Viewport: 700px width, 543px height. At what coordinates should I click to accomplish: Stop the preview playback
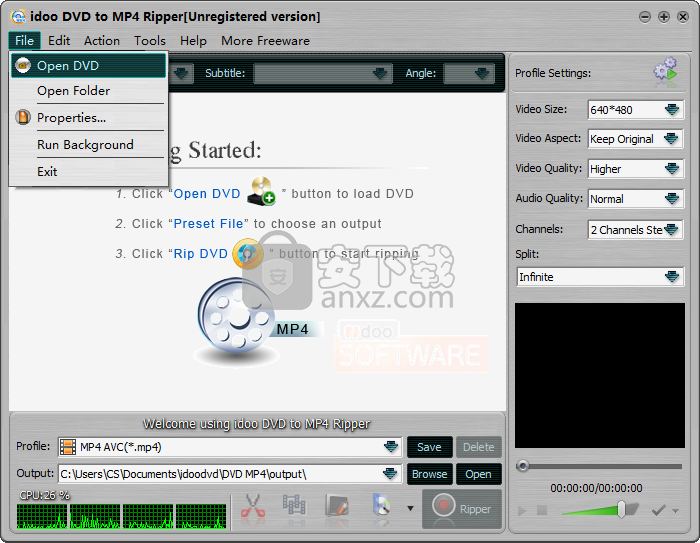[x=542, y=510]
